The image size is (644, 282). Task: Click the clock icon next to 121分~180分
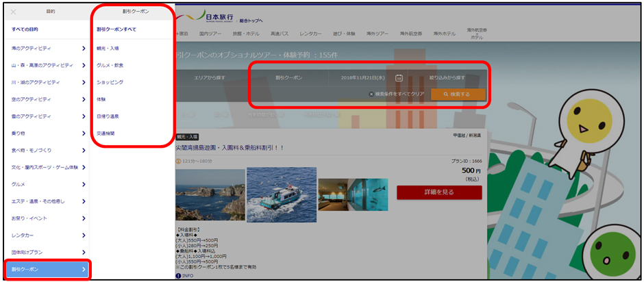click(x=179, y=162)
